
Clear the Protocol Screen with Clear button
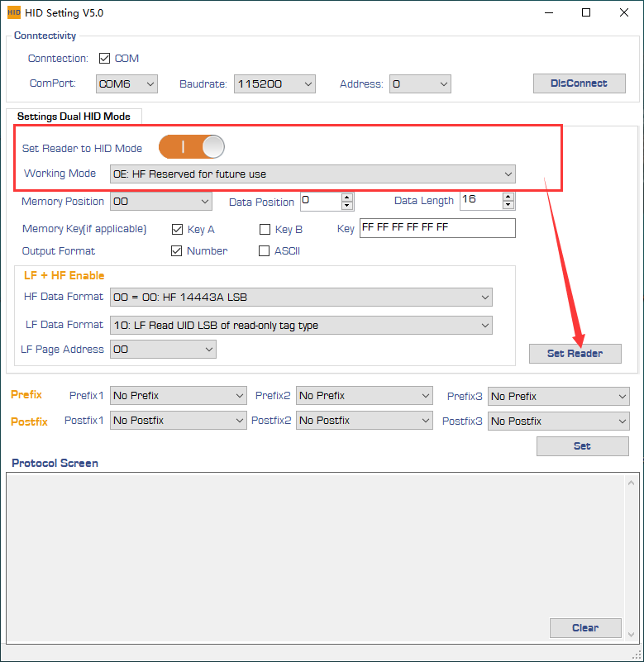pyautogui.click(x=585, y=628)
